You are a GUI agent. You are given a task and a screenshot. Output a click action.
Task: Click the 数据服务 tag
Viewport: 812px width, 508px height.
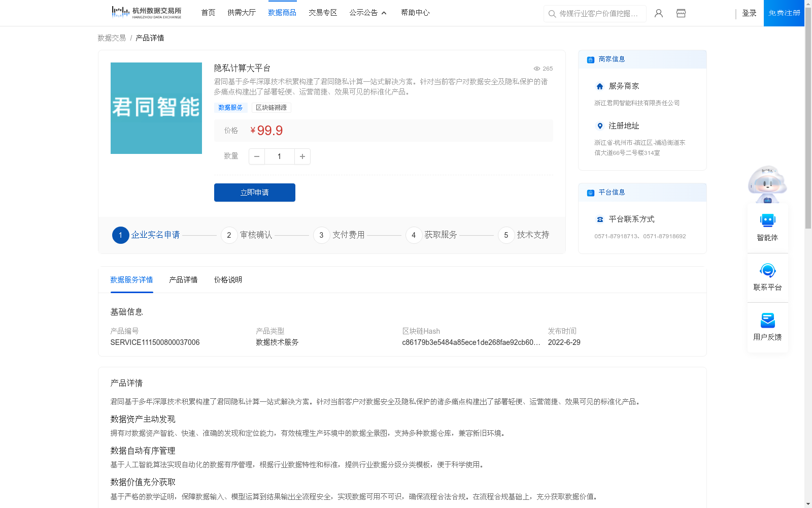click(x=230, y=108)
